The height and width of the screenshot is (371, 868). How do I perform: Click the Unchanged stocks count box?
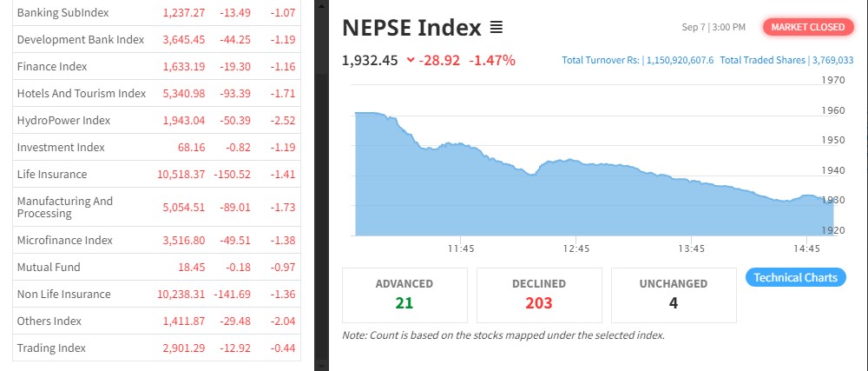point(674,295)
